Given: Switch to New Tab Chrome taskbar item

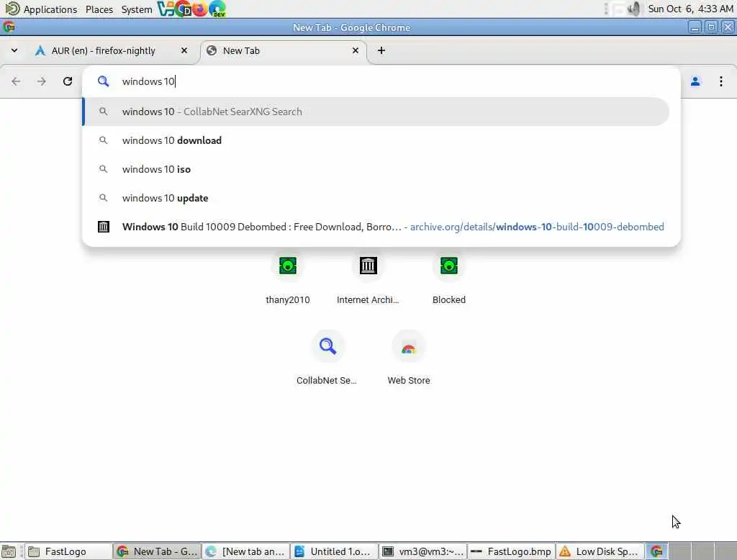Looking at the screenshot, I should (157, 551).
